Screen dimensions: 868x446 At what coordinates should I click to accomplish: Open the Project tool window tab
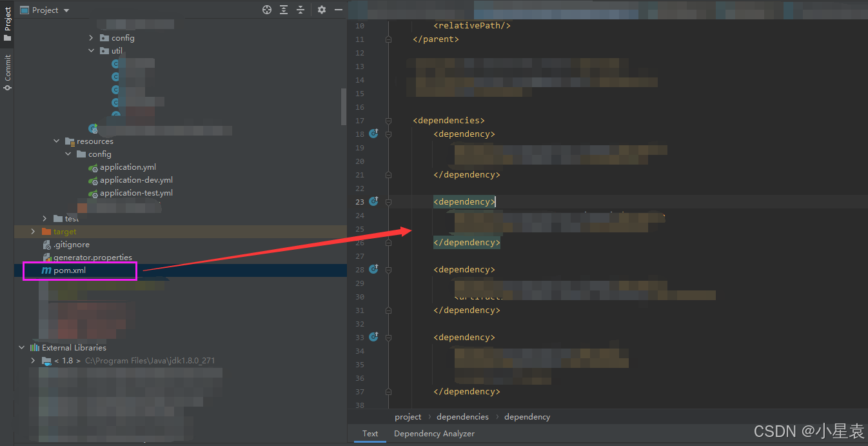point(7,23)
